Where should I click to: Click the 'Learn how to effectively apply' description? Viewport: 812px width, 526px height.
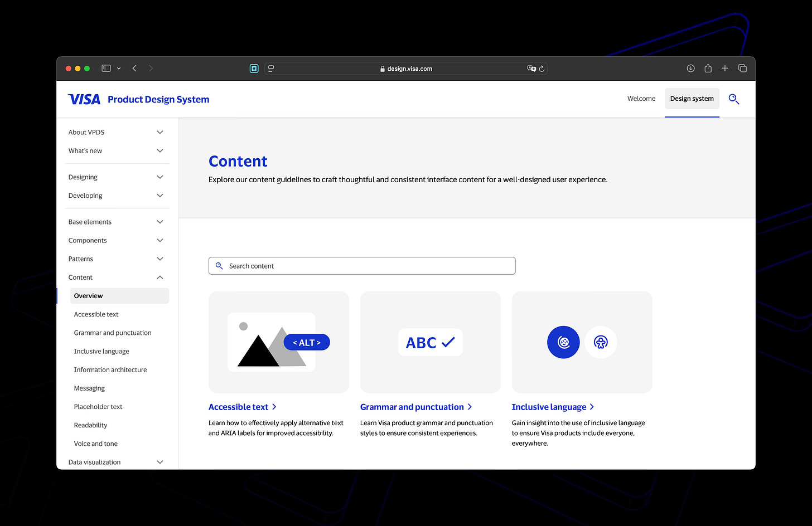tap(276, 428)
